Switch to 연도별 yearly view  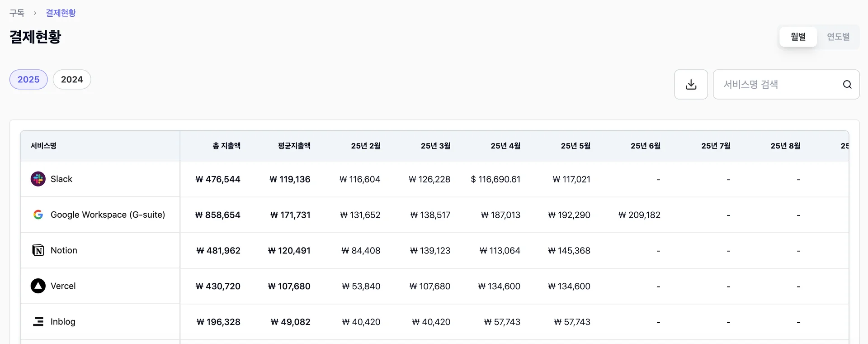(x=838, y=37)
